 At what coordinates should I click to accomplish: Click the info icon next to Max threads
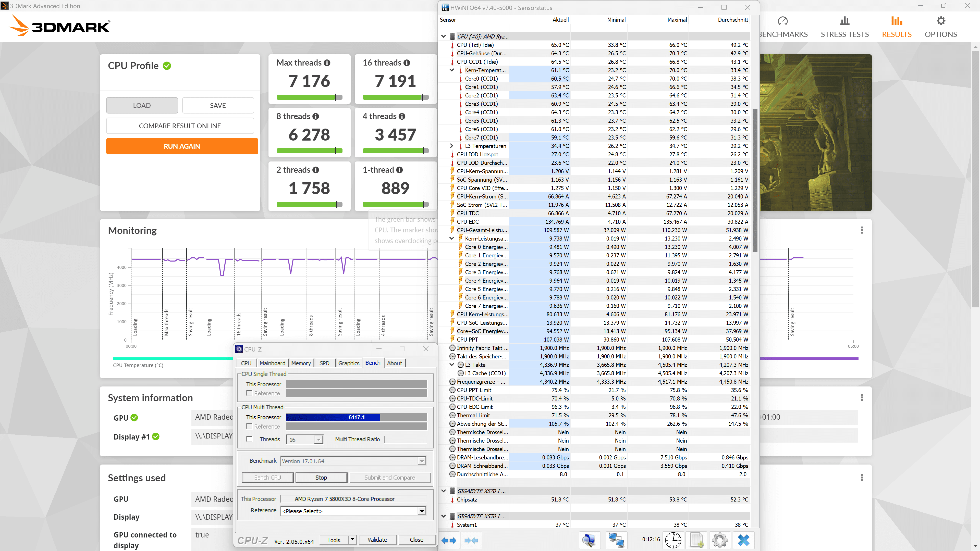tap(327, 63)
